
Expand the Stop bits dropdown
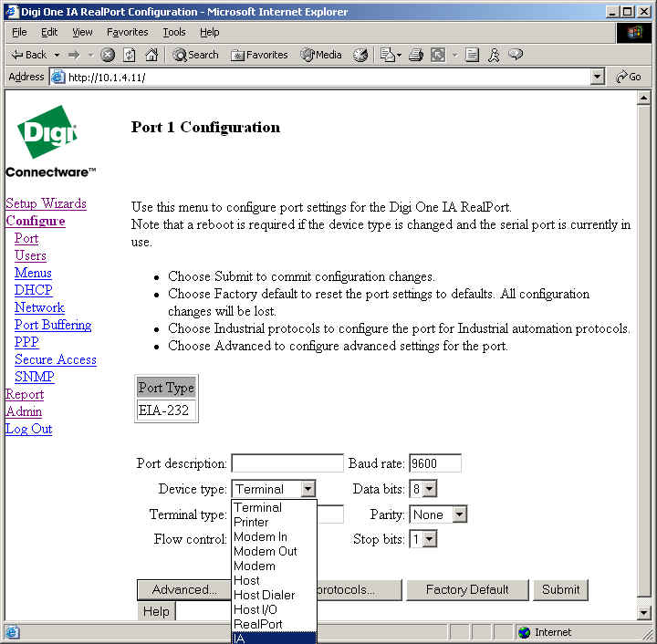[430, 539]
